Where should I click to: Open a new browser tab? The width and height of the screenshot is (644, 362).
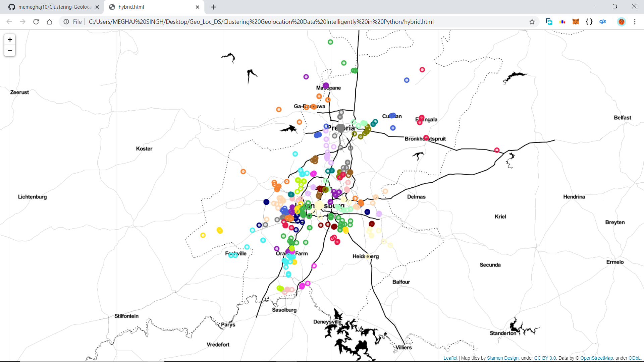click(x=213, y=7)
